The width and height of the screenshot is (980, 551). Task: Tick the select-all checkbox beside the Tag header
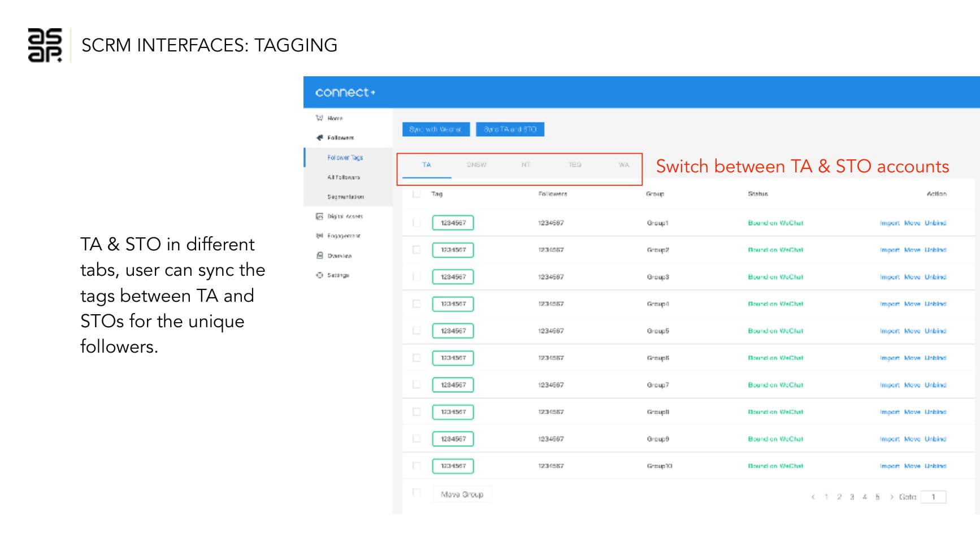point(417,194)
